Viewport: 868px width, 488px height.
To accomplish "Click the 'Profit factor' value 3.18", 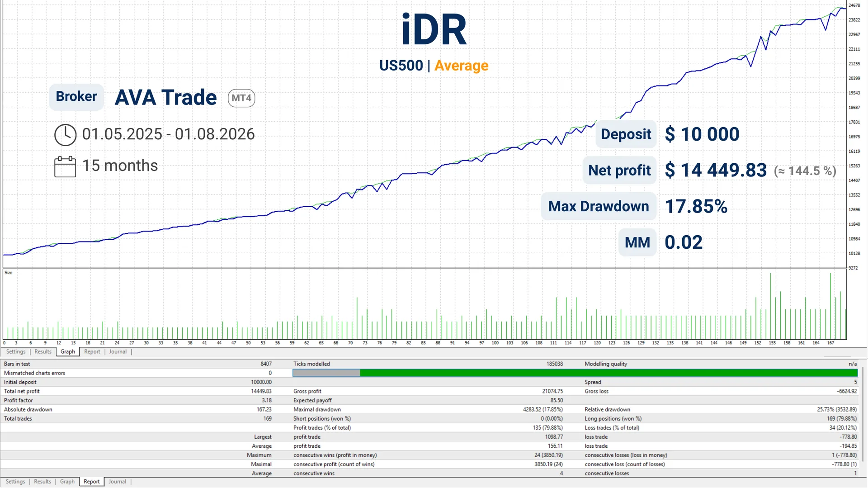I will point(267,401).
